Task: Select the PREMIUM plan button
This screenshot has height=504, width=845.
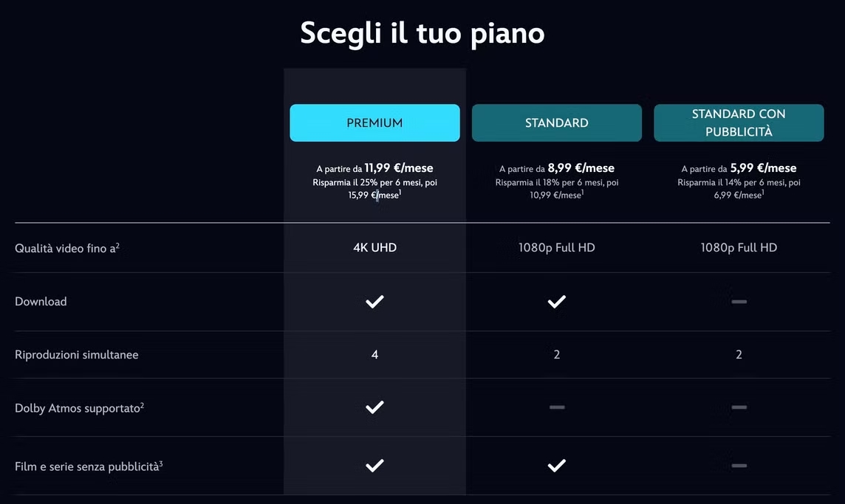Action: tap(374, 122)
